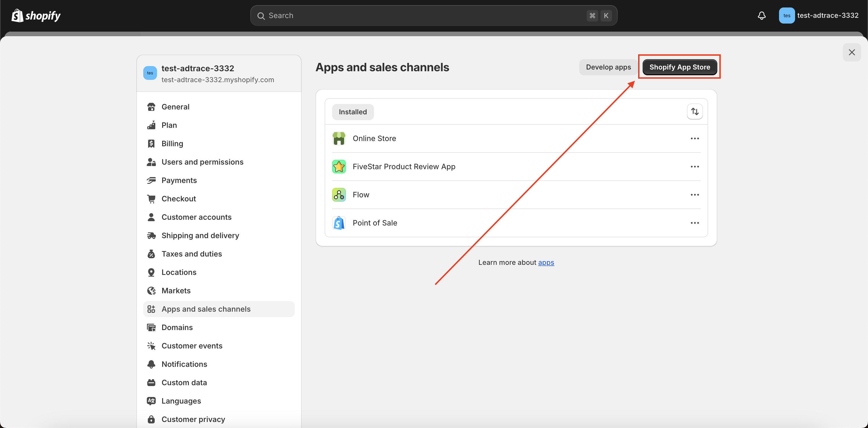Go to Checkout settings
The width and height of the screenshot is (868, 428).
point(219,199)
